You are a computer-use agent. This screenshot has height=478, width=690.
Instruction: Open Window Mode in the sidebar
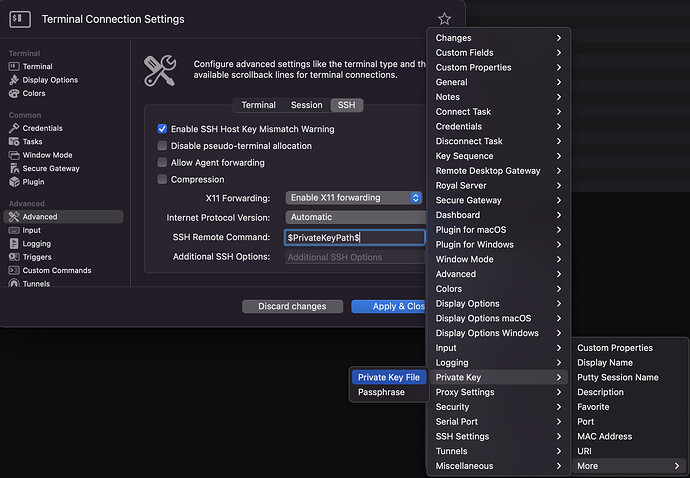tap(47, 155)
